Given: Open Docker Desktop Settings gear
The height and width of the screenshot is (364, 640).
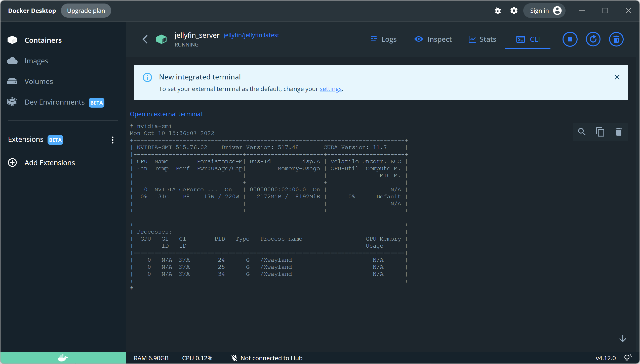Looking at the screenshot, I should [x=514, y=11].
